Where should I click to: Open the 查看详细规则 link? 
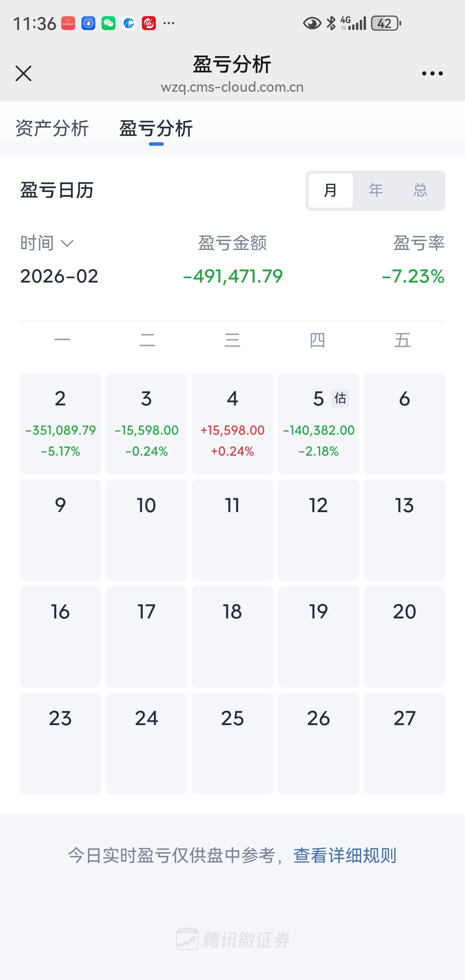pyautogui.click(x=345, y=856)
